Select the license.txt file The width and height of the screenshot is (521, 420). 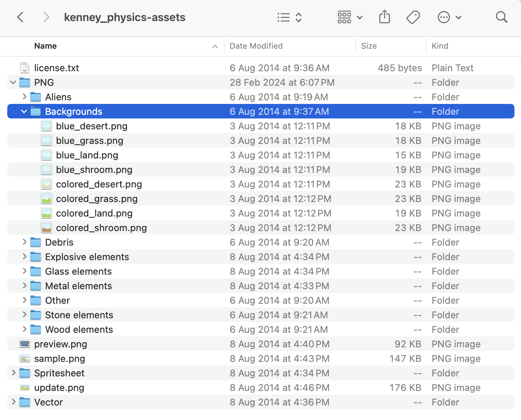click(x=57, y=68)
